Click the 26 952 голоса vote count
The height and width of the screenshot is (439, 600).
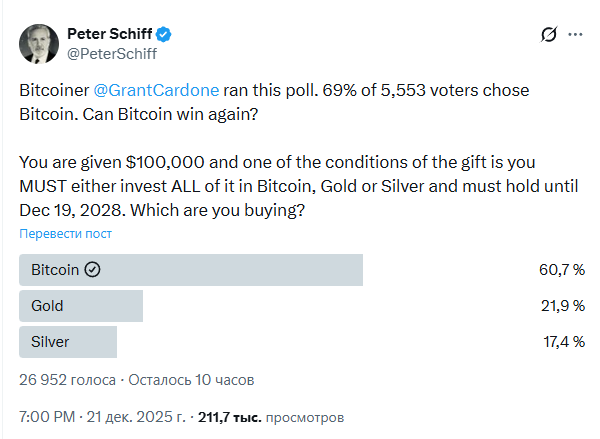coord(67,380)
